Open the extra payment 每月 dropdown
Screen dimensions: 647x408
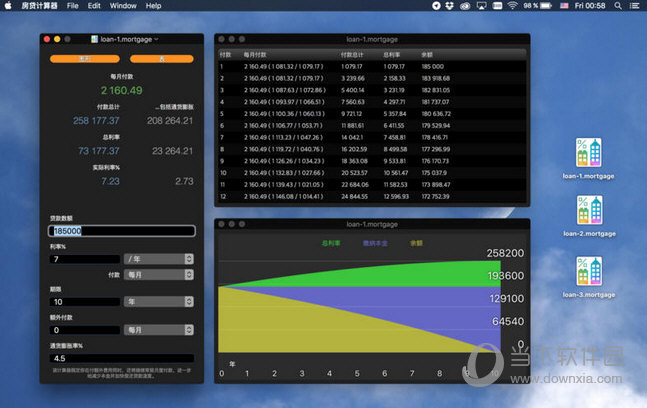159,330
